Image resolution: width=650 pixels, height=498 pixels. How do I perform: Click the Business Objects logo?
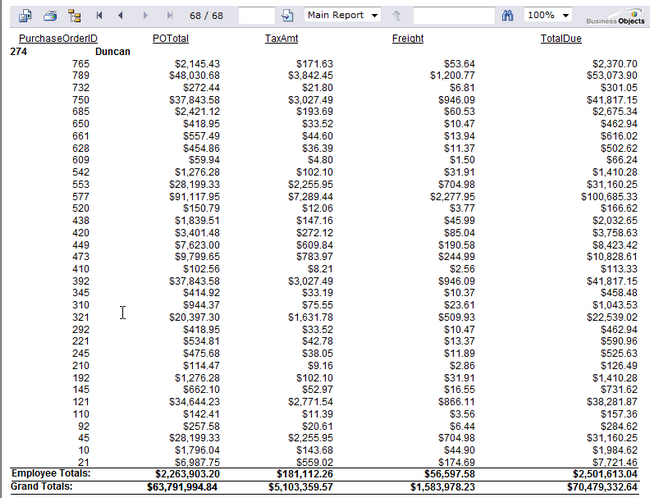[x=616, y=17]
